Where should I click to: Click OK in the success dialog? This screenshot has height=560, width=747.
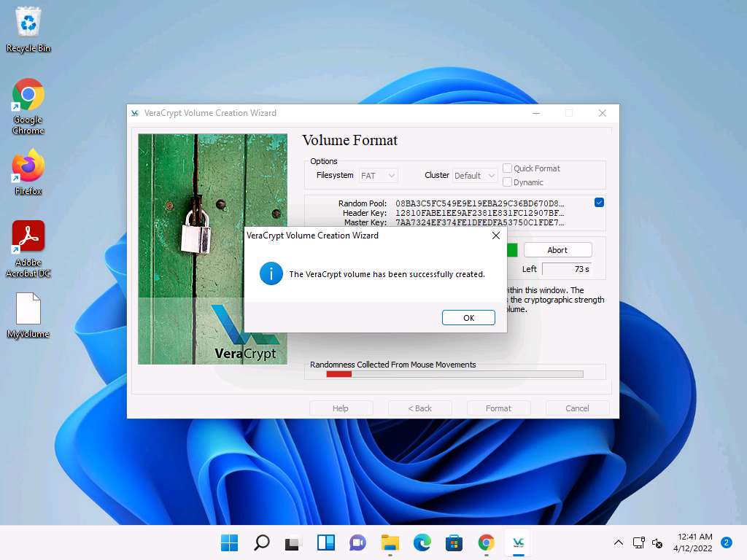coord(468,318)
